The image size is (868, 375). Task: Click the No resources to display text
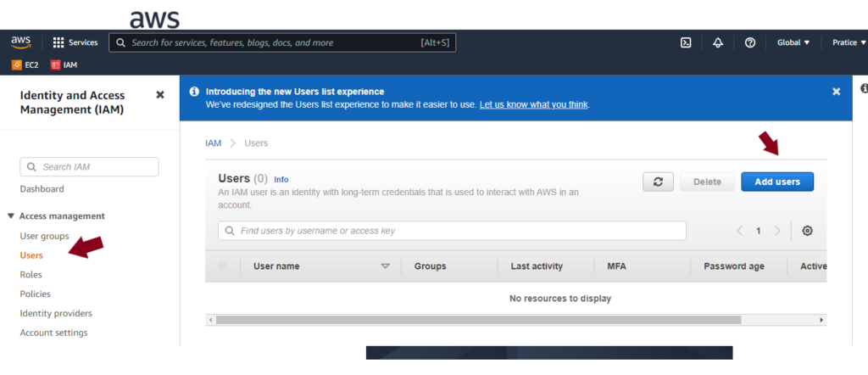click(x=560, y=299)
